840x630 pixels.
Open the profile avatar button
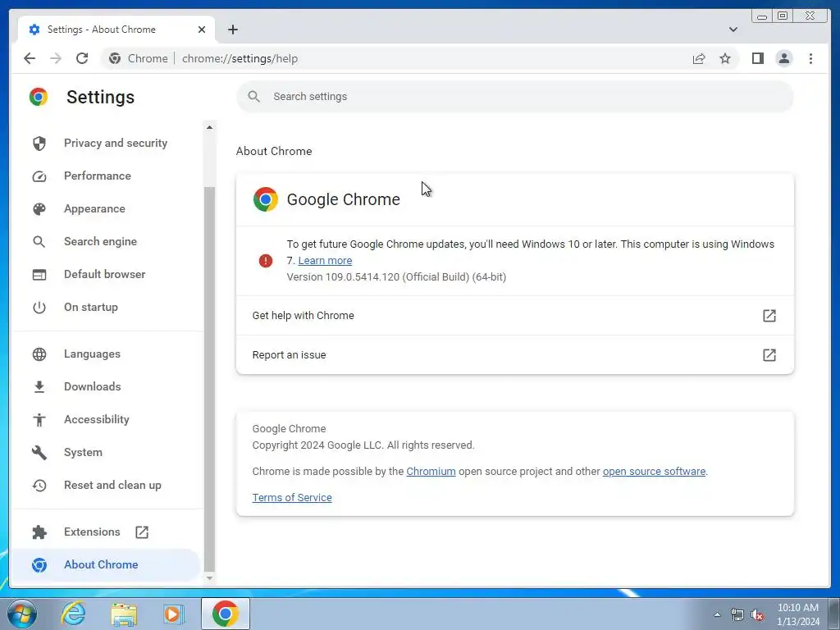point(784,58)
